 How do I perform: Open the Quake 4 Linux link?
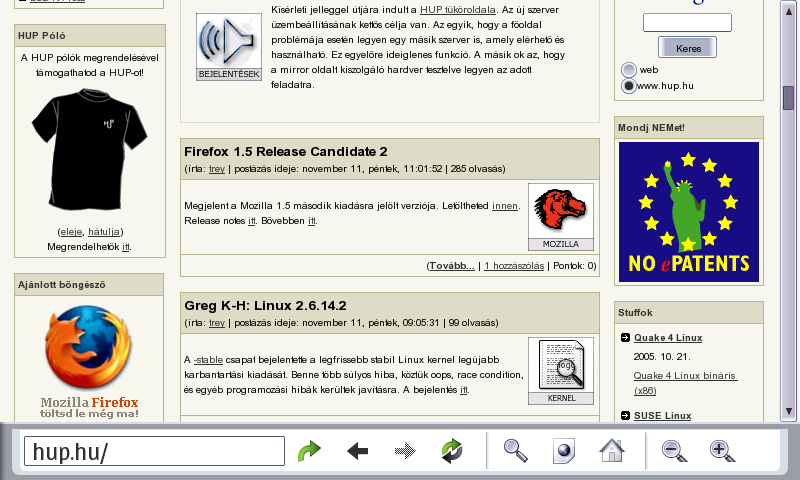[x=668, y=338]
